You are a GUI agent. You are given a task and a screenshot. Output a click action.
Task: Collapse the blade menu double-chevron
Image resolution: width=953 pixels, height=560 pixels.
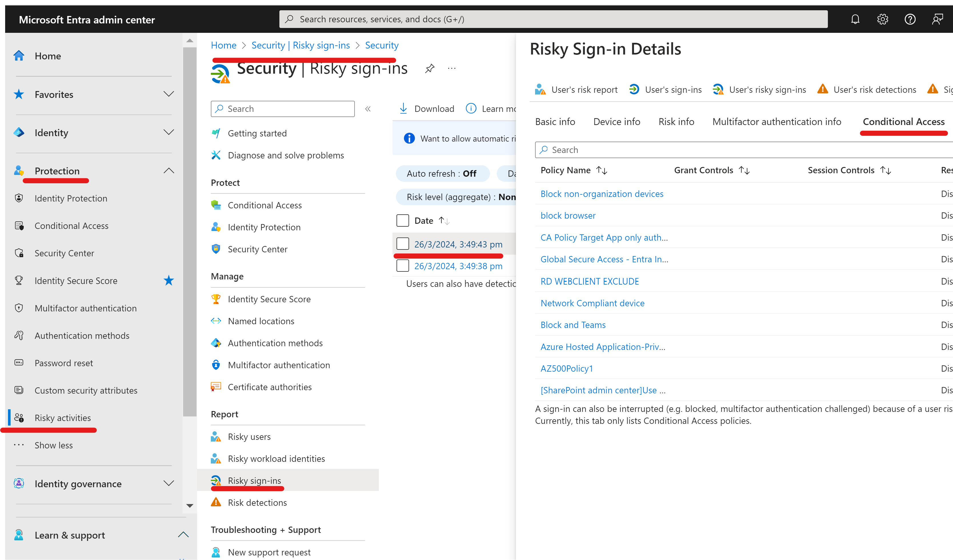tap(368, 109)
